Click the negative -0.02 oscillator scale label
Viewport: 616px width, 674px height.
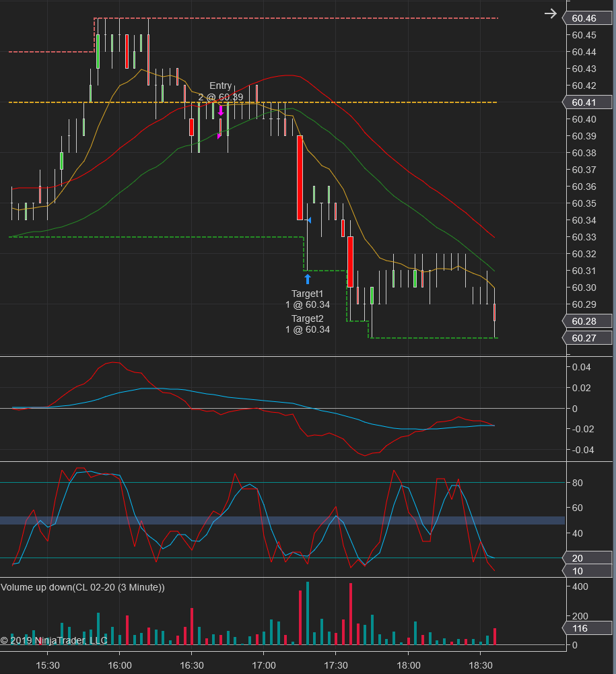click(582, 429)
